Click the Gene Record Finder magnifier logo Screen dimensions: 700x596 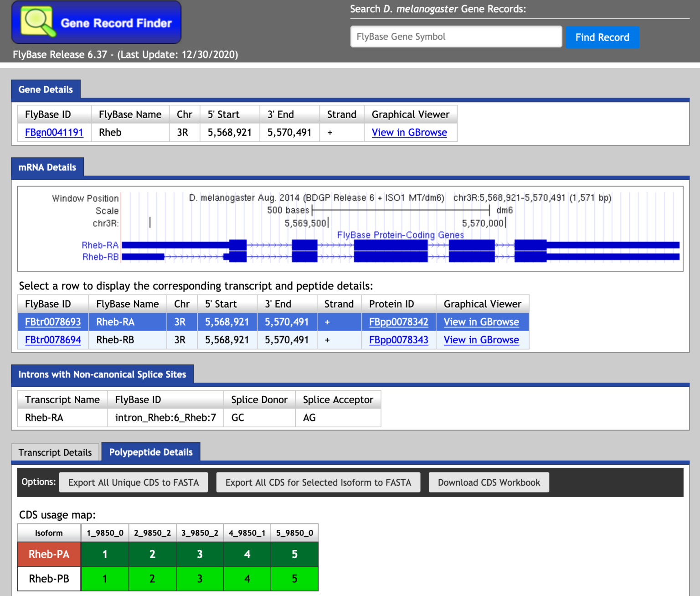(38, 22)
